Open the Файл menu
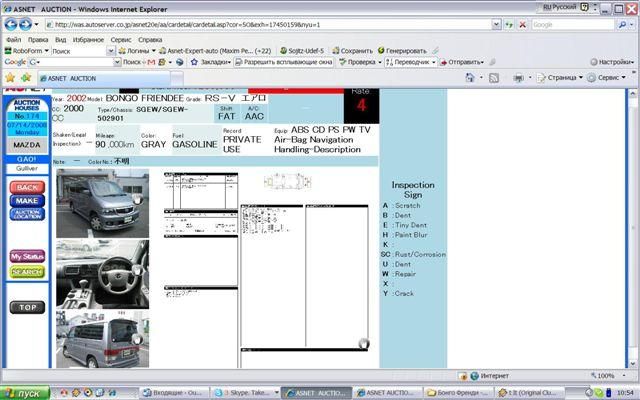 click(13, 40)
